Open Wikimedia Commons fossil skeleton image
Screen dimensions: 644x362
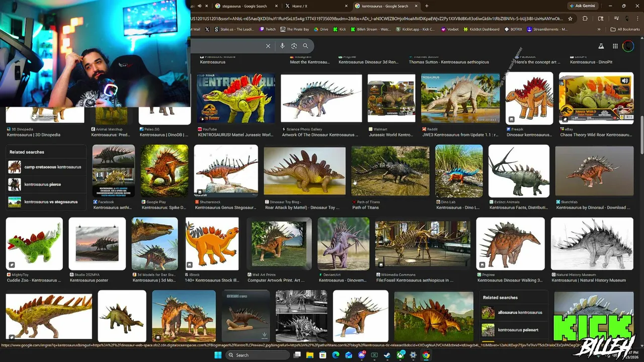pos(423,244)
